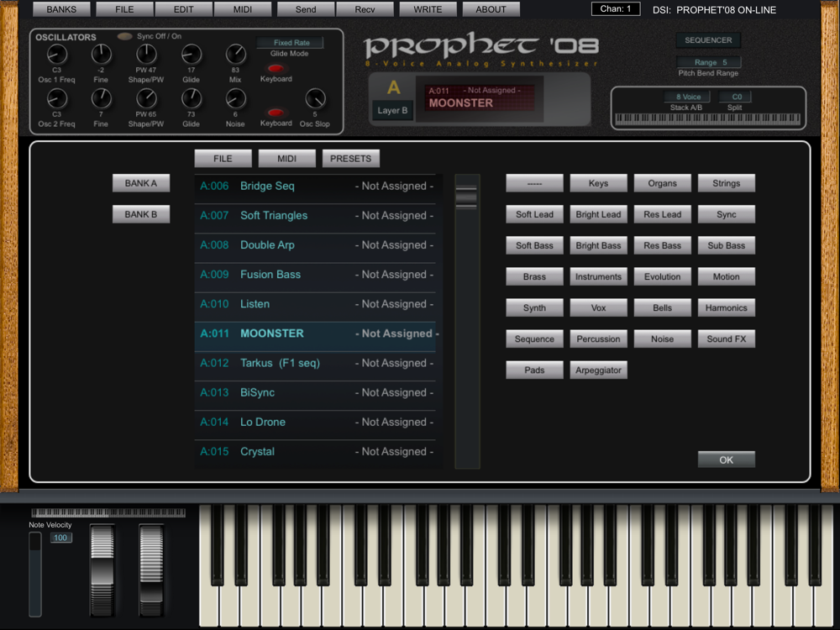Click the Osc 2 Shape/PW knob
The height and width of the screenshot is (630, 840).
pyautogui.click(x=145, y=98)
